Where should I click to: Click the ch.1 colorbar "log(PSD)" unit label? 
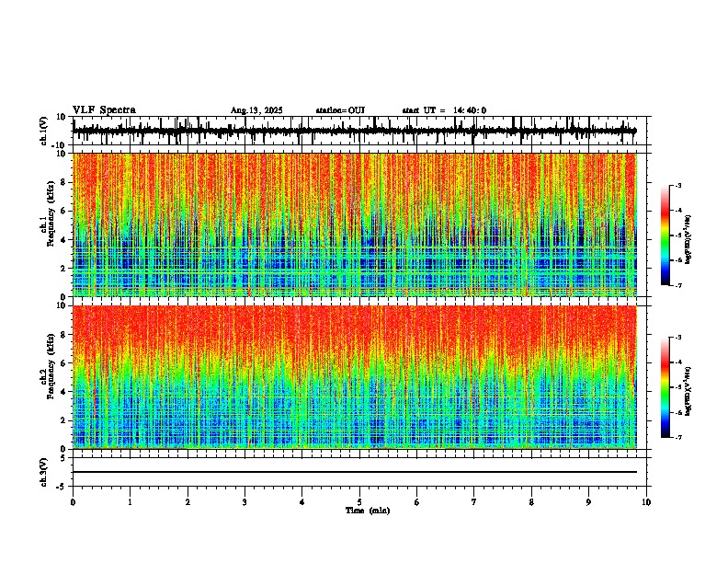pos(688,239)
